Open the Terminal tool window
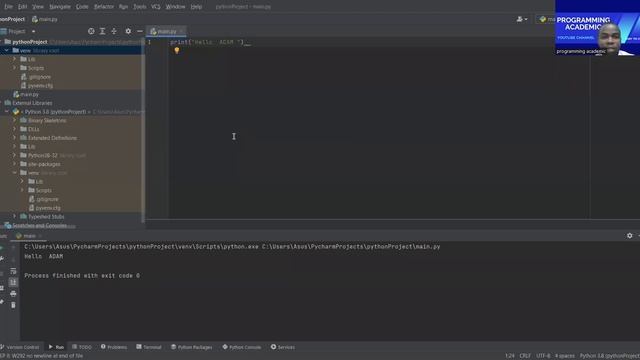Screen dimensions: 640x360 pos(149,347)
